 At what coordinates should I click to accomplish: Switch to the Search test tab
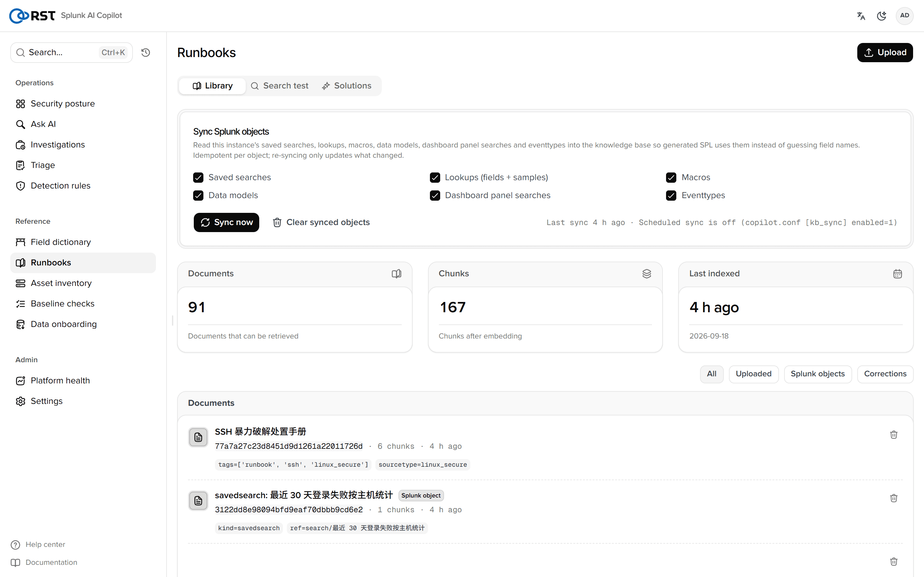[279, 86]
